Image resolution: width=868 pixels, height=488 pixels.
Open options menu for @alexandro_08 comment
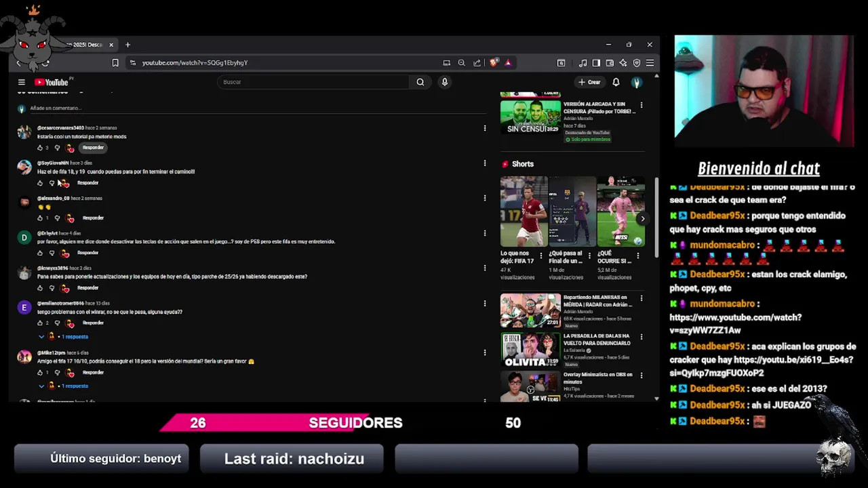[x=484, y=199]
